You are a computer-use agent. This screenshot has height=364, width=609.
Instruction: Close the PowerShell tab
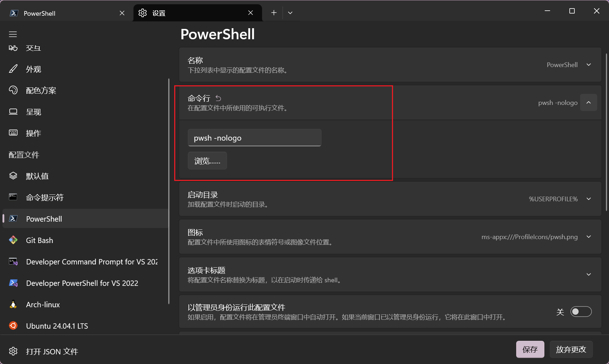122,13
